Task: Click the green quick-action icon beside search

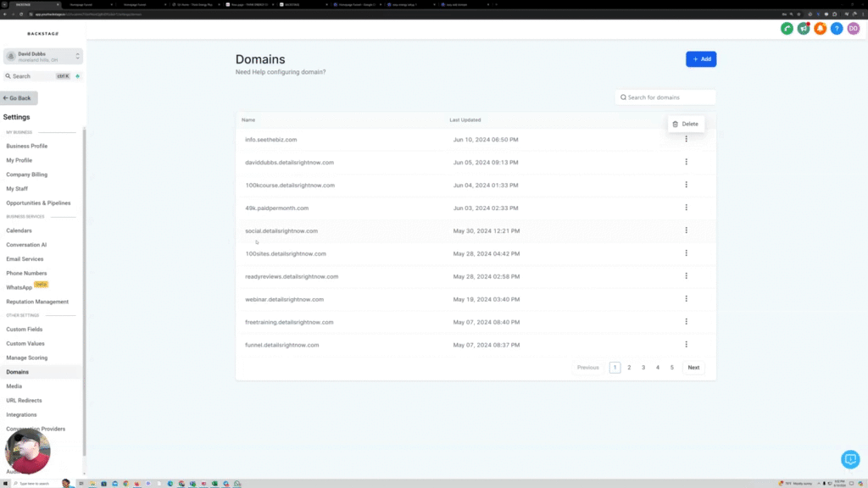Action: 77,76
